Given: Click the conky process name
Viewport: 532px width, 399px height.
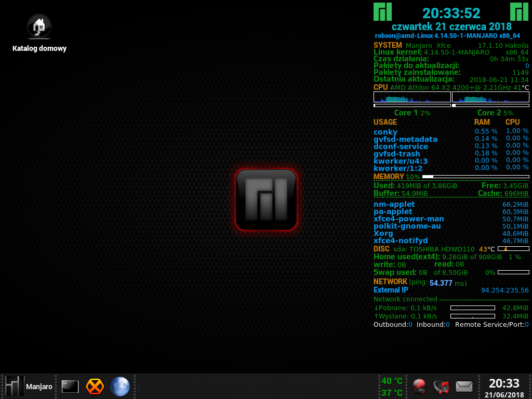Looking at the screenshot, I should 385,131.
